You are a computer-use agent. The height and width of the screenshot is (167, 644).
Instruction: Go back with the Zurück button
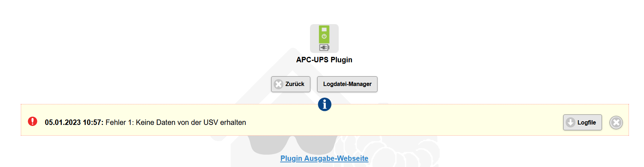[x=291, y=84]
